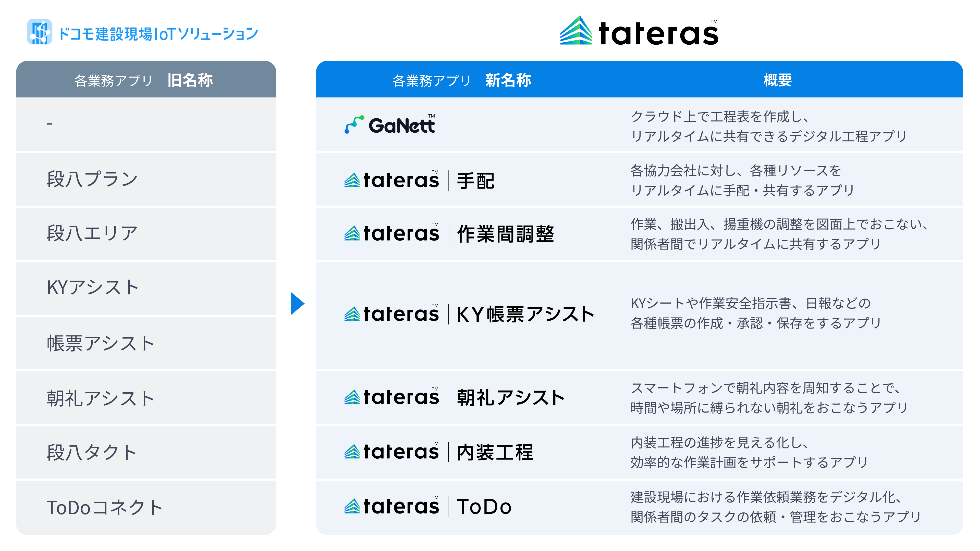Click the old name 段八プラン
Image resolution: width=980 pixels, height=551 pixels.
click(92, 179)
